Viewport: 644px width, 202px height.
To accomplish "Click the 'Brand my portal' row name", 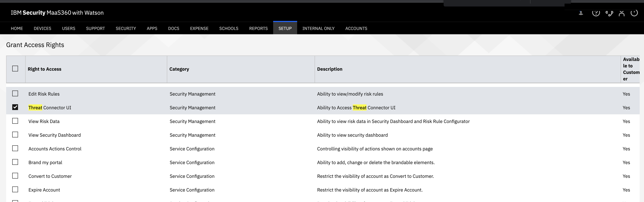I will pyautogui.click(x=45, y=163).
